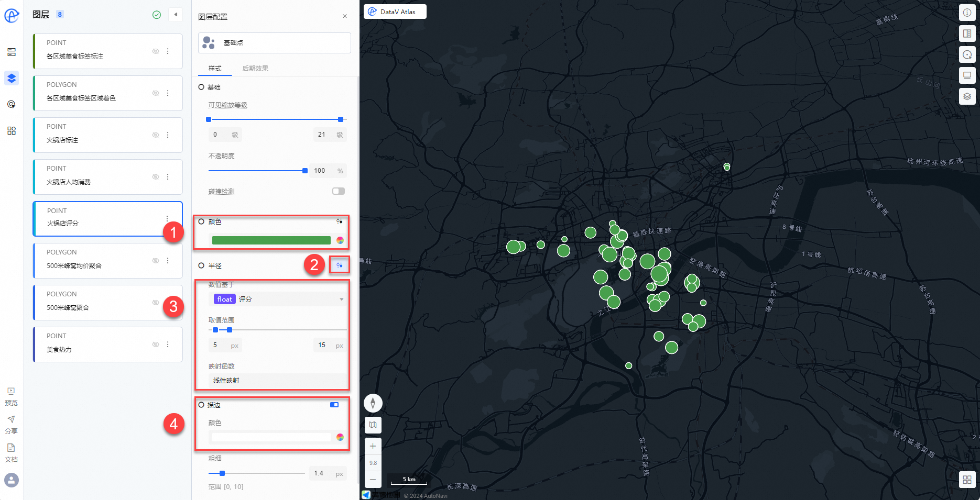The width and height of the screenshot is (980, 500).
Task: Toggle the split panel view icon
Action: pos(967,34)
